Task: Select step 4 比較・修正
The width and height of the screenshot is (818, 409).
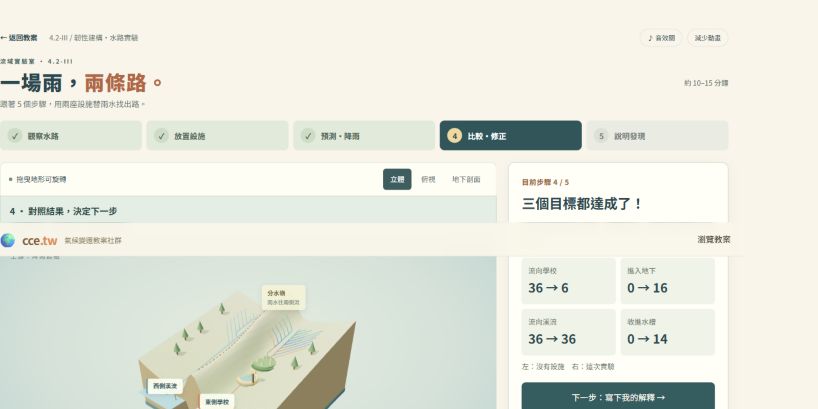Action: click(x=511, y=136)
